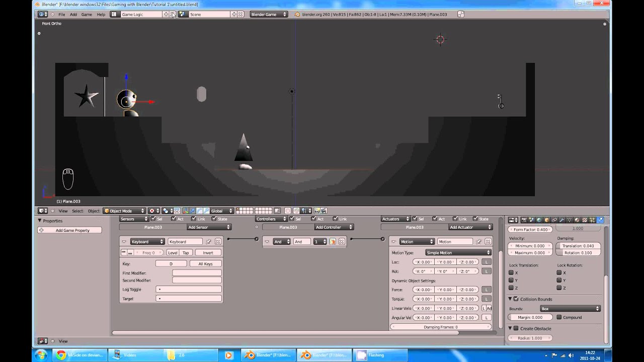
Task: Click the OpenGL render animation clapper icon
Action: 324,211
